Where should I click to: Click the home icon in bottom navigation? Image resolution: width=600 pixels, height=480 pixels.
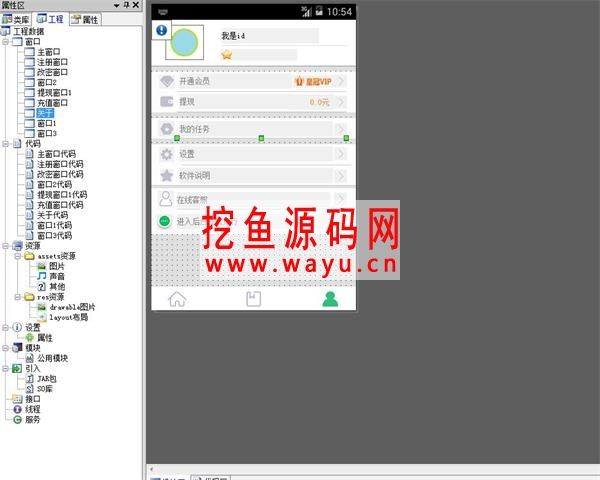pos(177,299)
